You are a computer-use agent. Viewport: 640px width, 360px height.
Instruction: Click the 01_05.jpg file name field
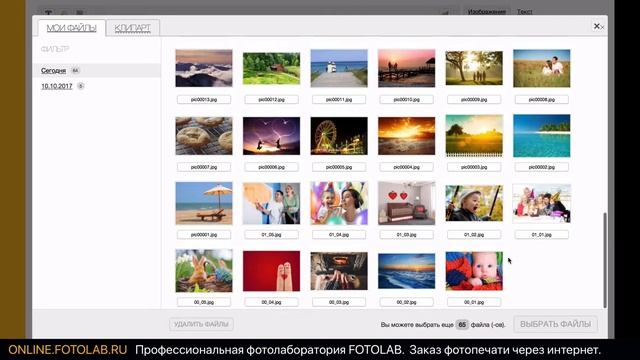point(271,235)
